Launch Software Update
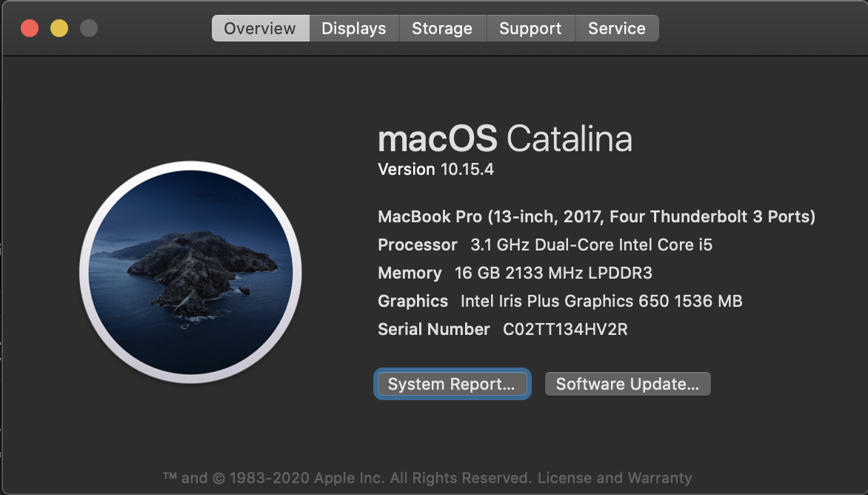Screen dimensions: 868x495 (628, 384)
